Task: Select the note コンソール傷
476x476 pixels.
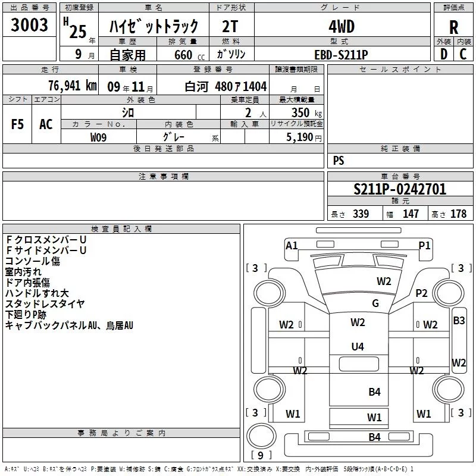Action: click(x=33, y=261)
